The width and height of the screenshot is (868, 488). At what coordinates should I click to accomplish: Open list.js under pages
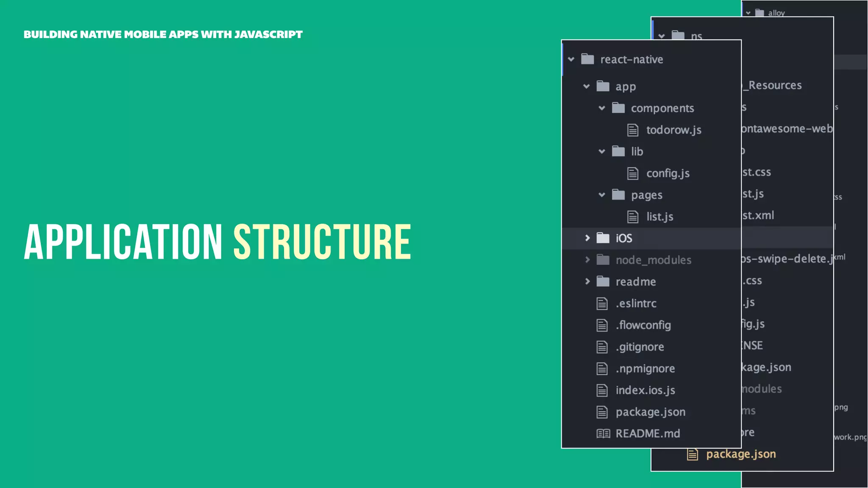coord(660,217)
